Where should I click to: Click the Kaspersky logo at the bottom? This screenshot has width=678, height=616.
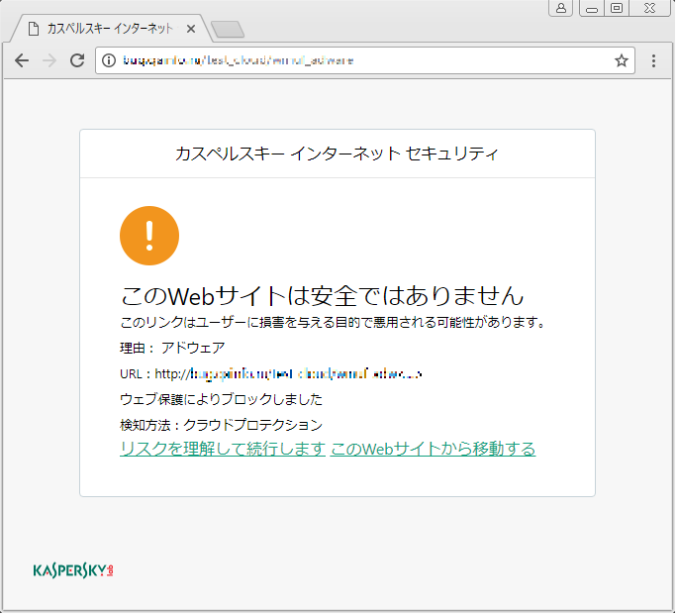tap(73, 572)
